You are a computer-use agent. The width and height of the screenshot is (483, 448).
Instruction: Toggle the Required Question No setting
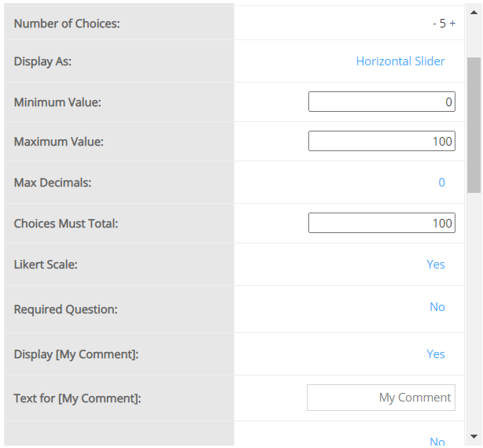437,307
